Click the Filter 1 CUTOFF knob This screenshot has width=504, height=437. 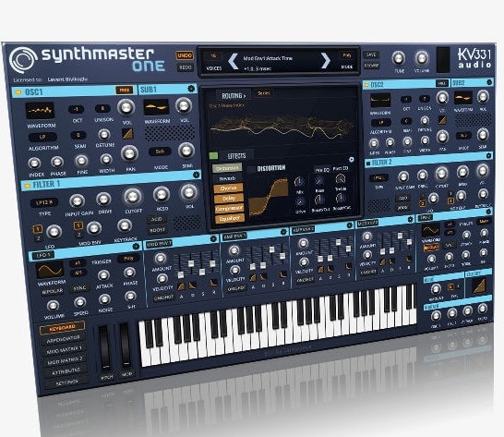132,196
